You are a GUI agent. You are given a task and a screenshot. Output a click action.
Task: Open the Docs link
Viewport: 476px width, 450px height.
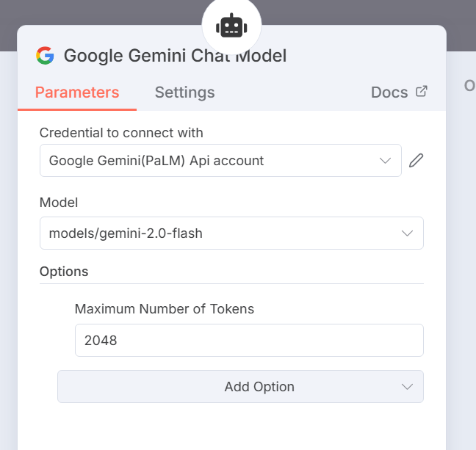click(389, 92)
